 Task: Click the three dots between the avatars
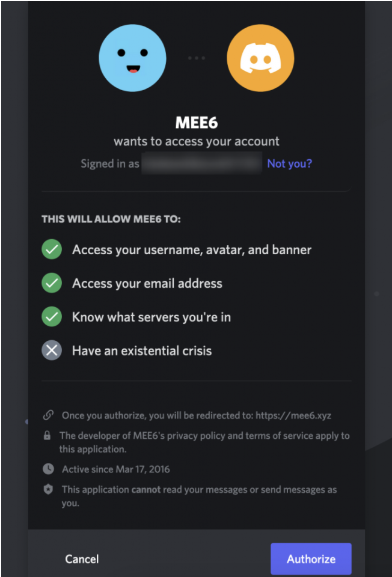[x=197, y=58]
